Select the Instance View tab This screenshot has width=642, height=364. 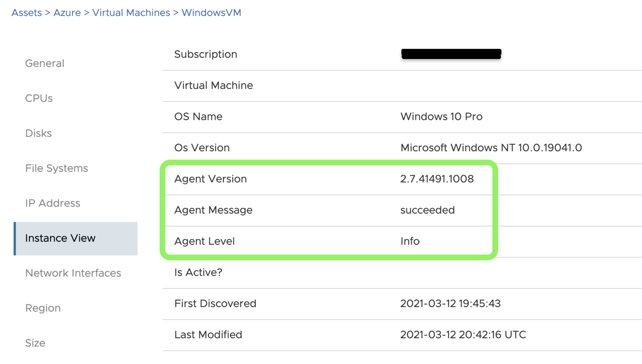(x=60, y=238)
